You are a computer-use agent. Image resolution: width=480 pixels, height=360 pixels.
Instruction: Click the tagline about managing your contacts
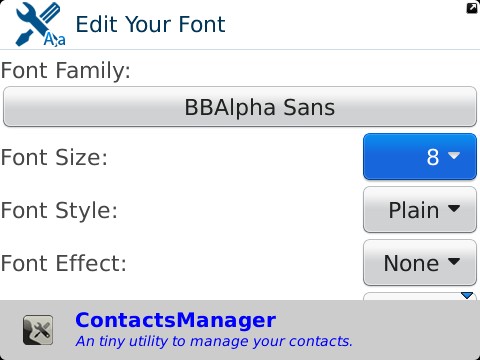point(214,341)
